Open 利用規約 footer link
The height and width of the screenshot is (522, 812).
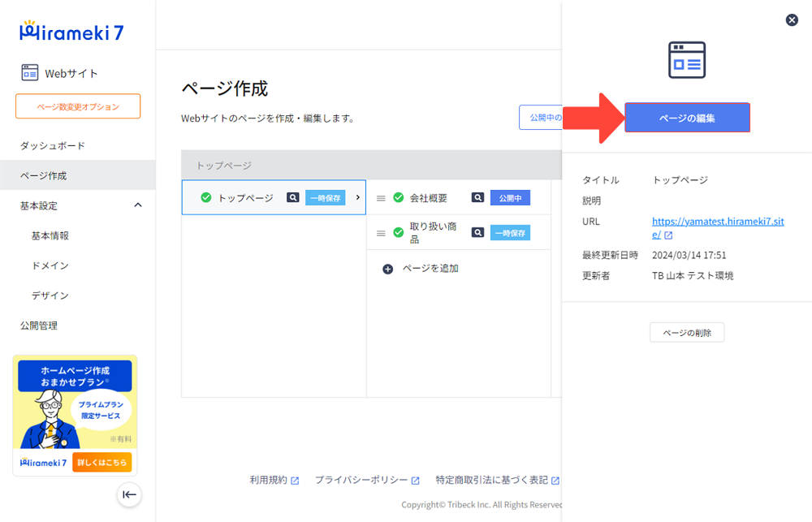pyautogui.click(x=268, y=480)
